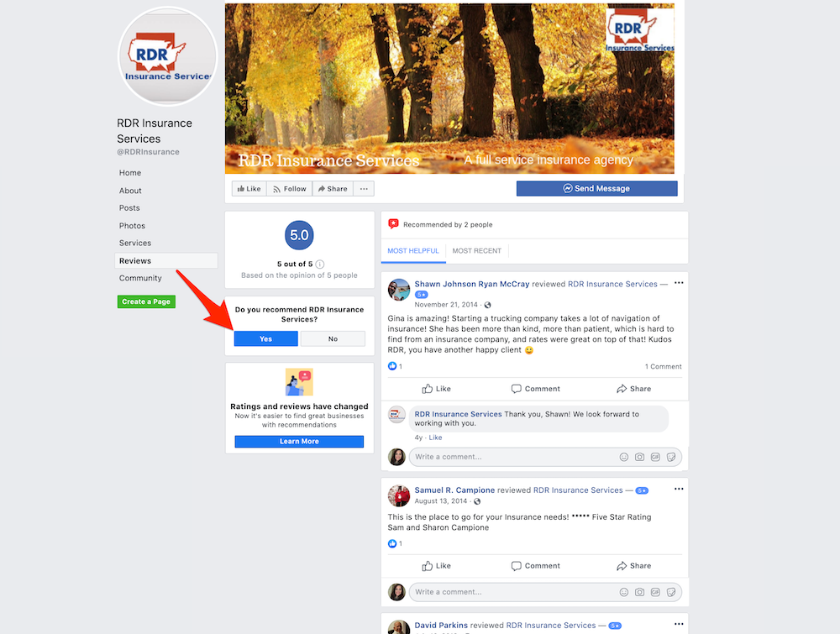Open the page's more options ellipsis button

(364, 188)
